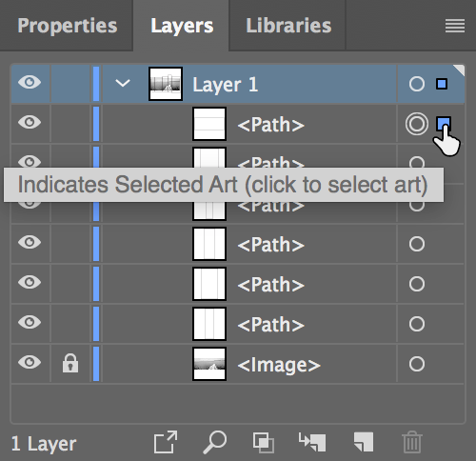
Task: Switch to the Properties tab
Action: coord(68,26)
